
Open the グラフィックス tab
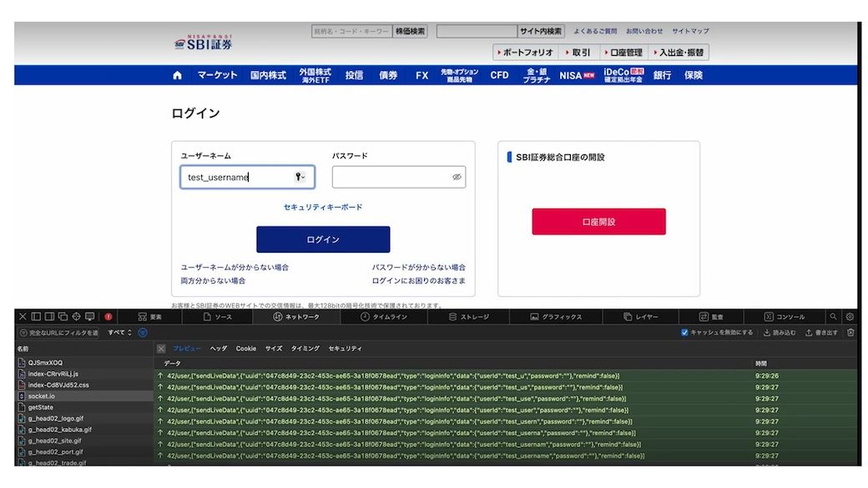[x=557, y=316]
